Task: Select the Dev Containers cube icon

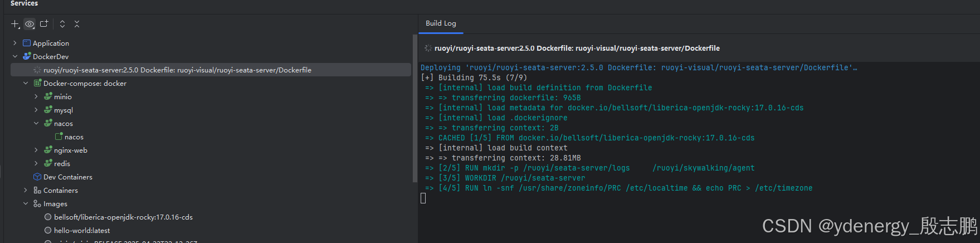Action: pyautogui.click(x=37, y=177)
